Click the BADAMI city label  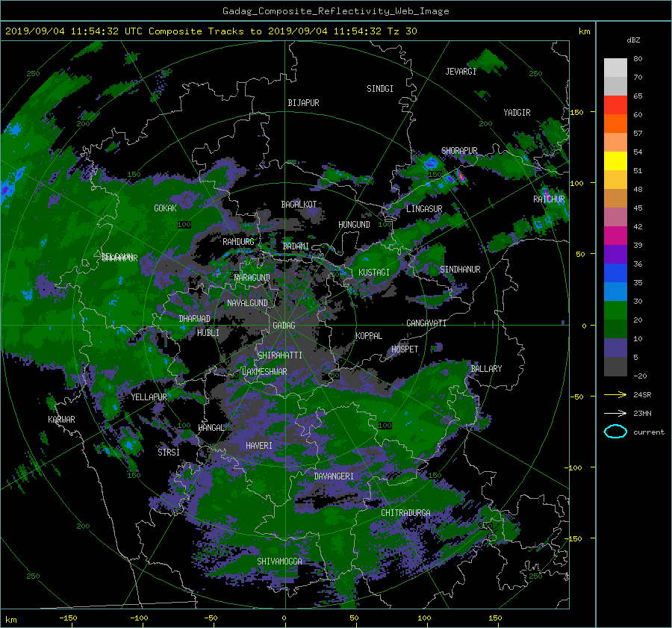click(x=296, y=246)
